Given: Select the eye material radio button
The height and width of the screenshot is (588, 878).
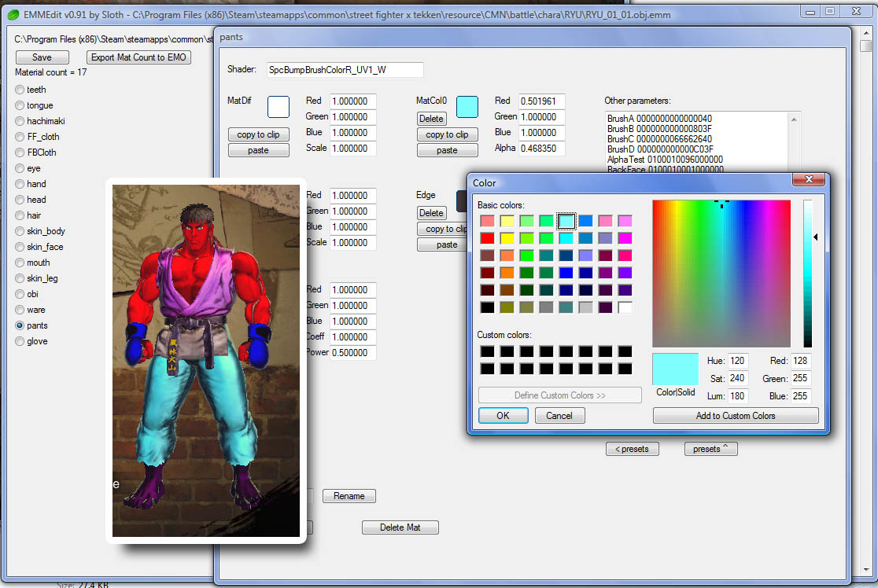Looking at the screenshot, I should tap(20, 168).
